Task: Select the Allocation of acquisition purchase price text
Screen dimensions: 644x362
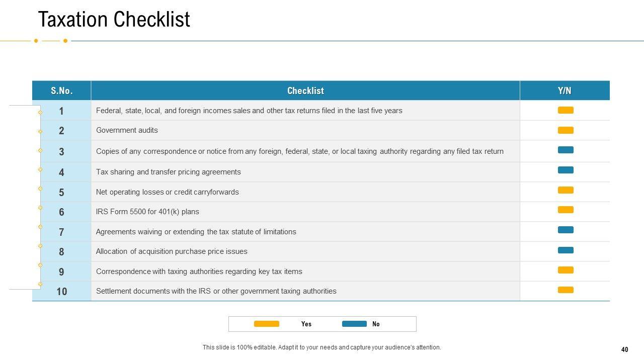Action: 172,251
